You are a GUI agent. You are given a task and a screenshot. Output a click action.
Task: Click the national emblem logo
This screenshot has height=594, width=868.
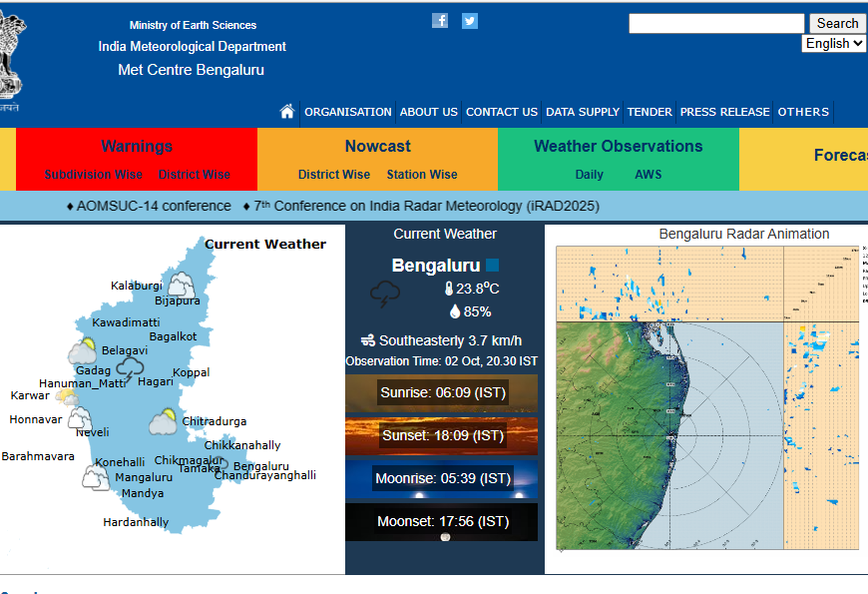coord(10,60)
